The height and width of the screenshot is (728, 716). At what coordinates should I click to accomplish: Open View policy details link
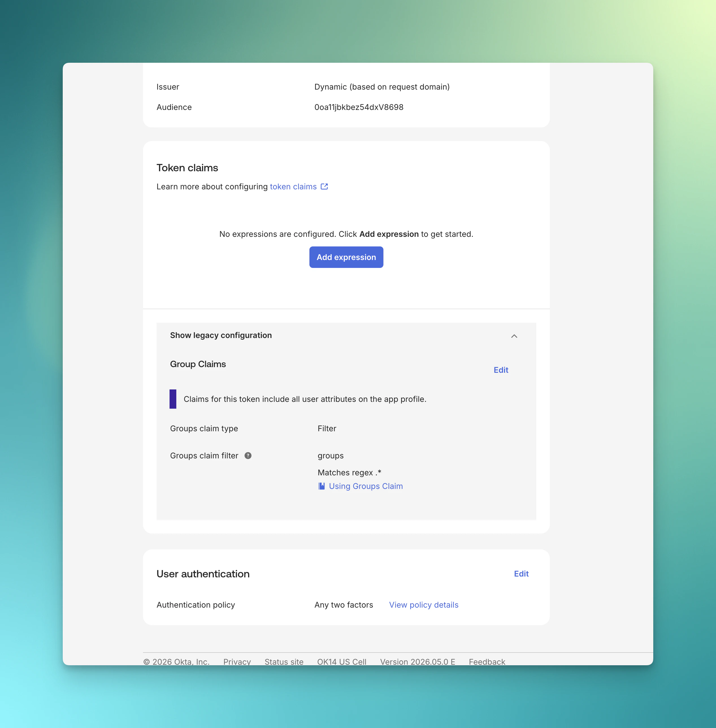(424, 605)
